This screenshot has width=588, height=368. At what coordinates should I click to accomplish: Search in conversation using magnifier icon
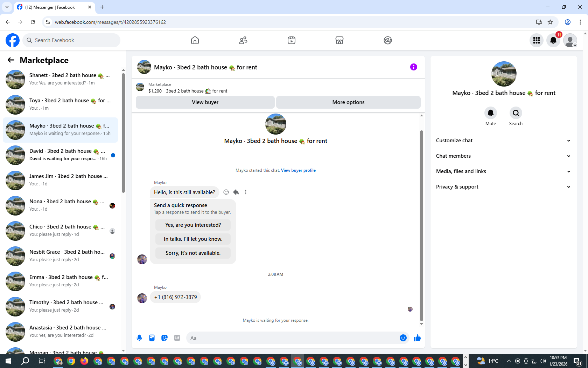pyautogui.click(x=516, y=113)
